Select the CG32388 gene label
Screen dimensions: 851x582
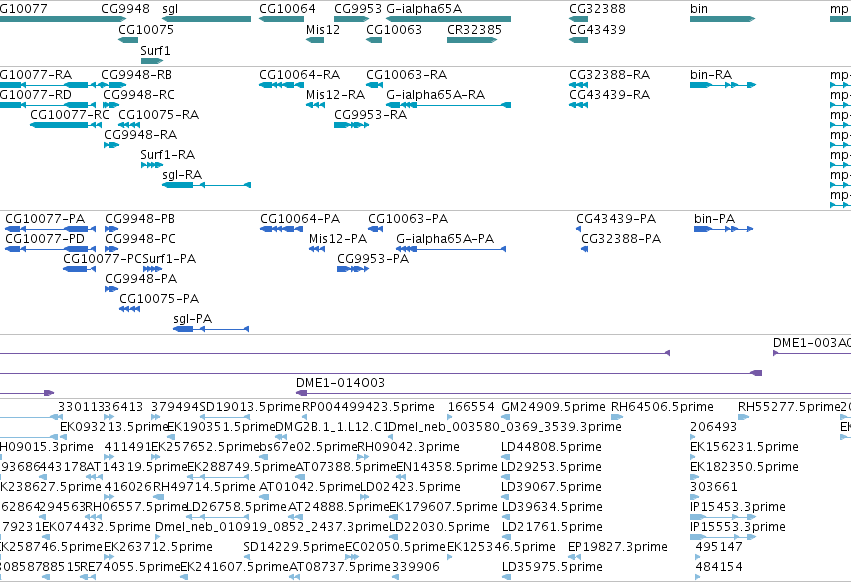pos(597,9)
